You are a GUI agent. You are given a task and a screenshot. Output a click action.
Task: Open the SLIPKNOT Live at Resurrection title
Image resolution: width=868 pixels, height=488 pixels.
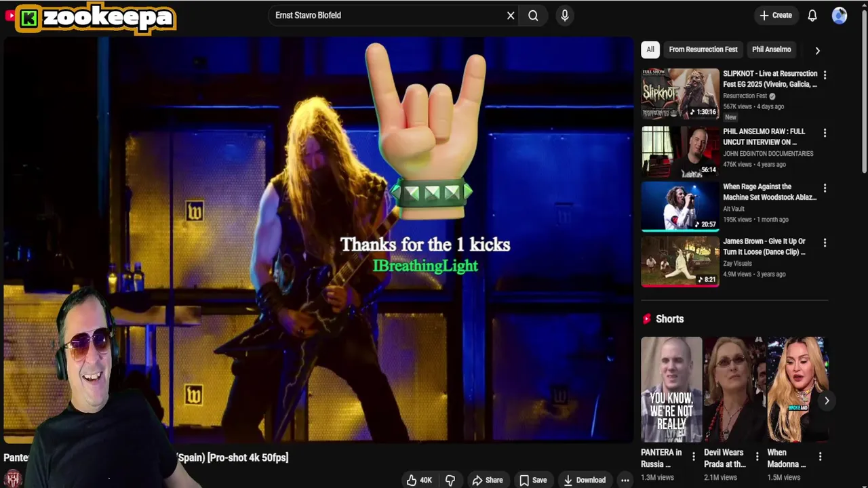(770, 79)
